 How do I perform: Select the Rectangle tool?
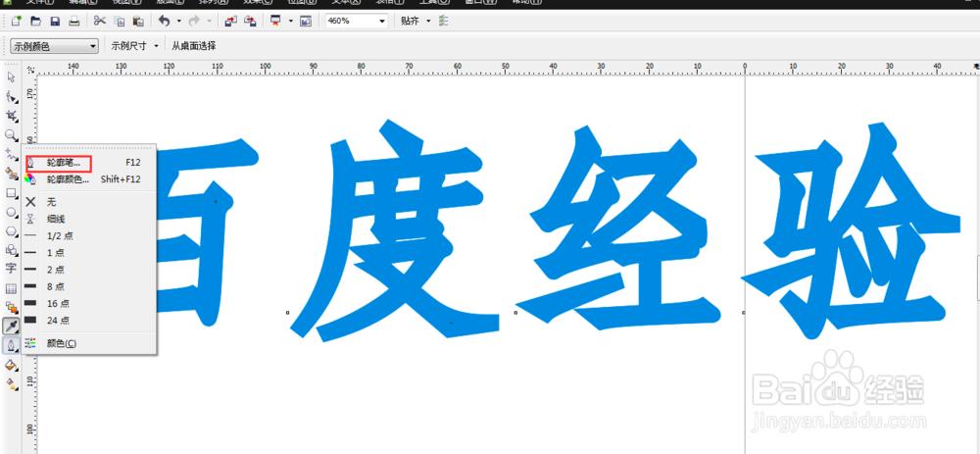[11, 193]
